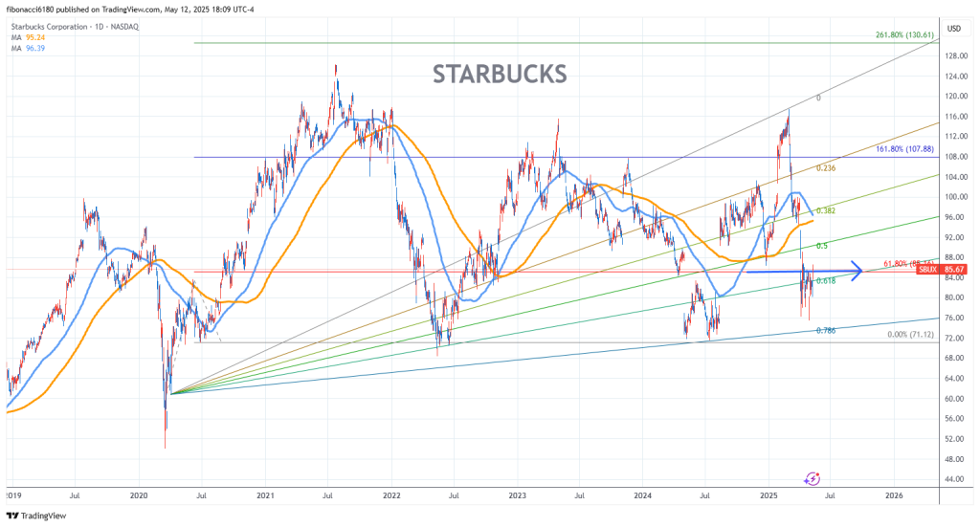The width and height of the screenshot is (980, 527).
Task: Click the 2022 label on time axis
Action: point(390,496)
